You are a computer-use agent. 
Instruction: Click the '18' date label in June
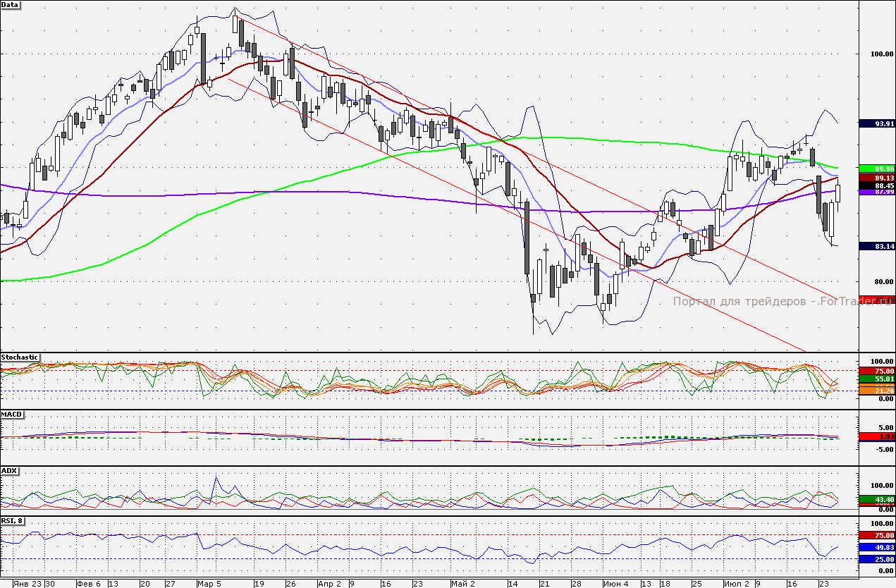pyautogui.click(x=665, y=584)
